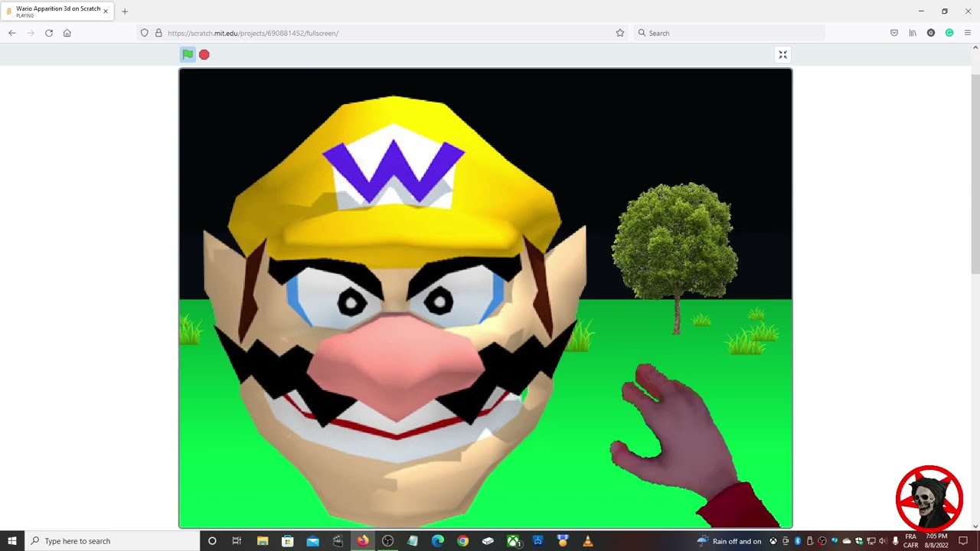980x551 pixels.
Task: Click the scratch.mit.edu URL address field
Action: [383, 33]
